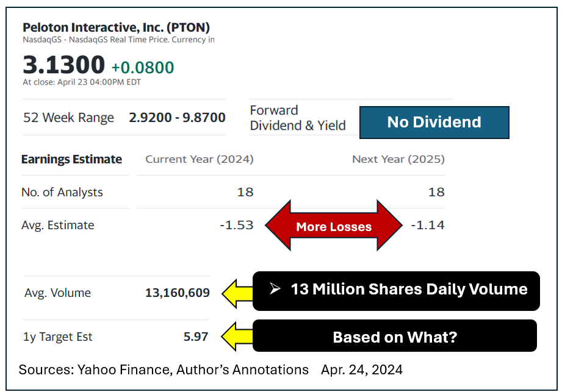
Task: Click the 3.1300 stock price
Action: coord(64,65)
